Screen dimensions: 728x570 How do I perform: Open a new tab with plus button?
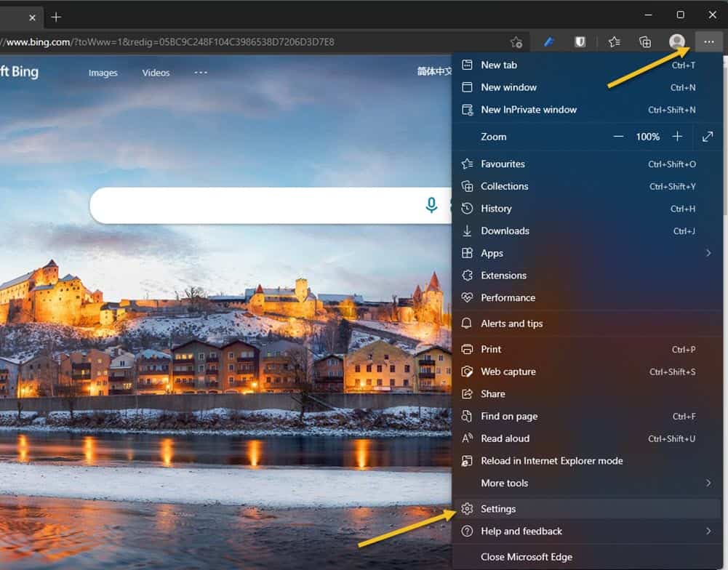click(x=56, y=17)
